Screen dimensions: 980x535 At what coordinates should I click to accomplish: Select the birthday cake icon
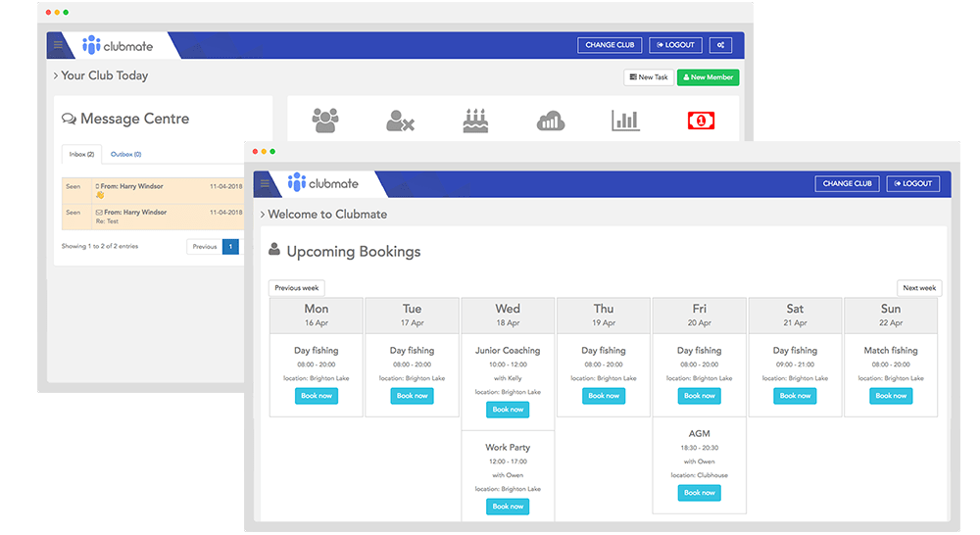tap(475, 121)
